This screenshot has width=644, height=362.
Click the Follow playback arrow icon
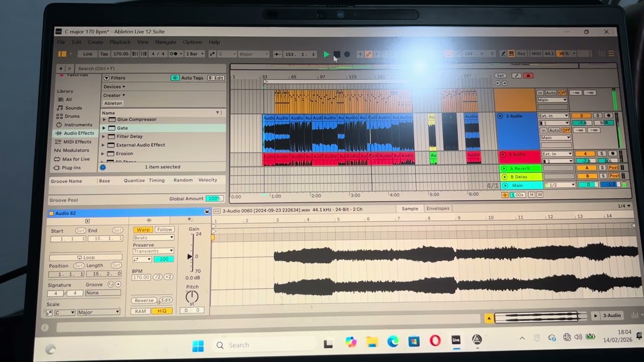click(278, 54)
